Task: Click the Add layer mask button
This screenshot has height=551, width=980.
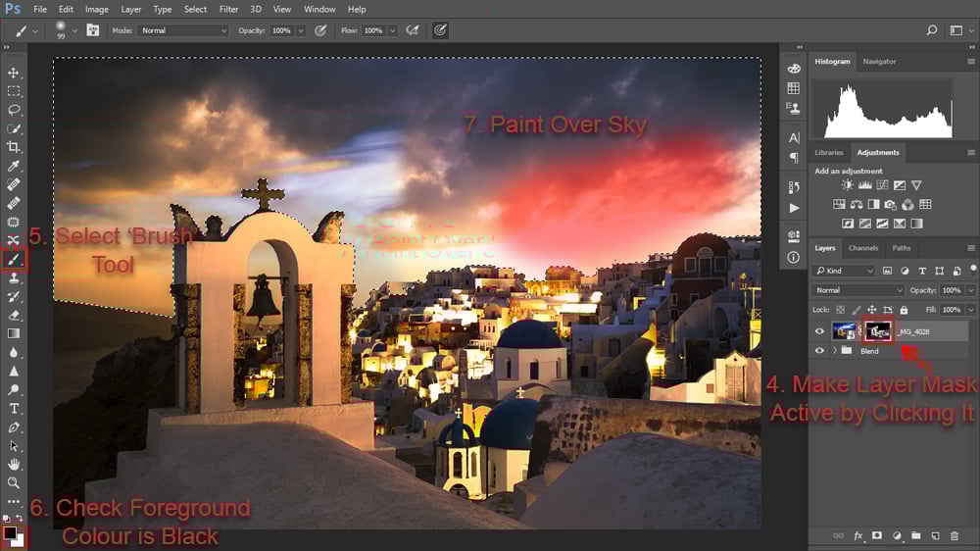Action: click(877, 535)
